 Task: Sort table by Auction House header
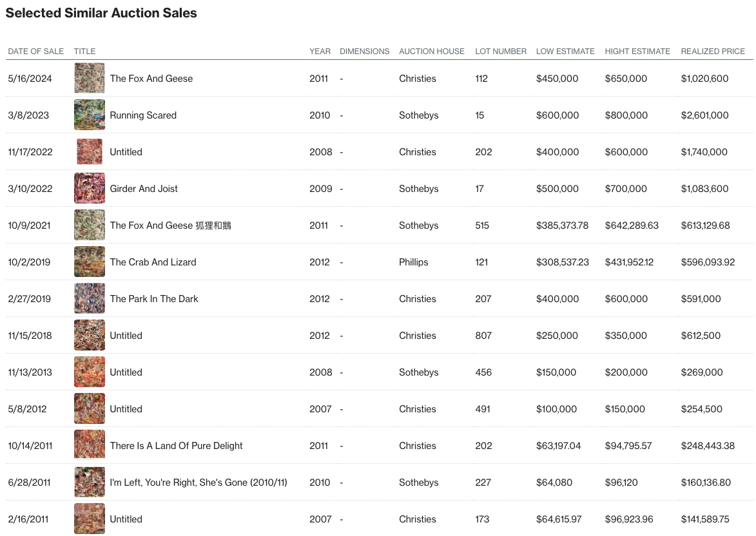point(431,52)
